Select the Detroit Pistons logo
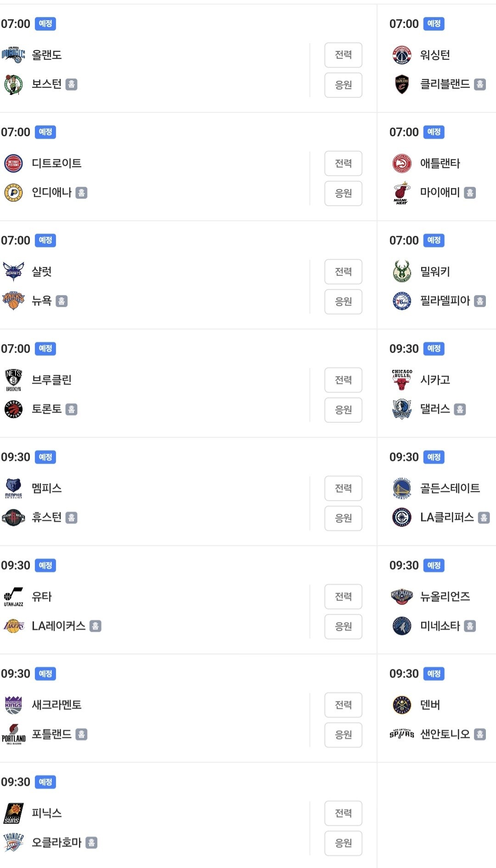Viewport: 496px width, 868px height. (x=13, y=163)
